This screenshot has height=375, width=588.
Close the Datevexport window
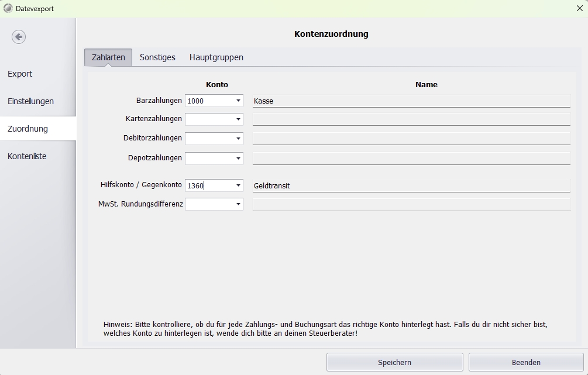pos(579,8)
